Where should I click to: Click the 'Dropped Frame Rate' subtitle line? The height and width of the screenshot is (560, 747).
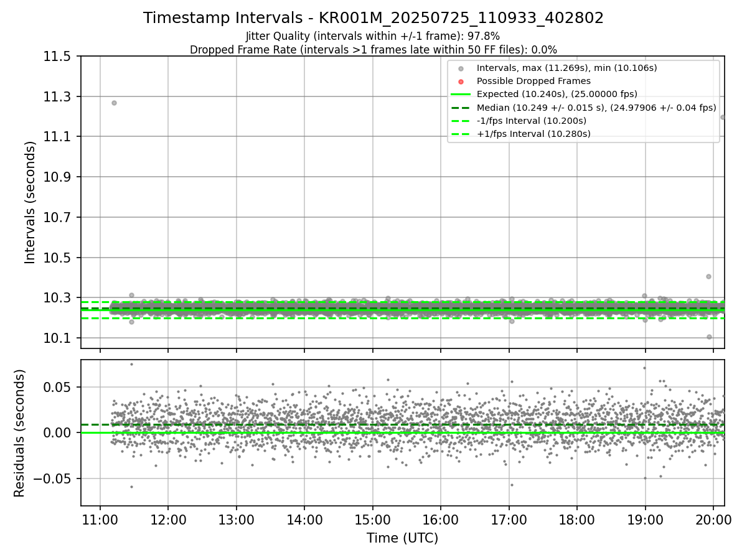pos(374,50)
